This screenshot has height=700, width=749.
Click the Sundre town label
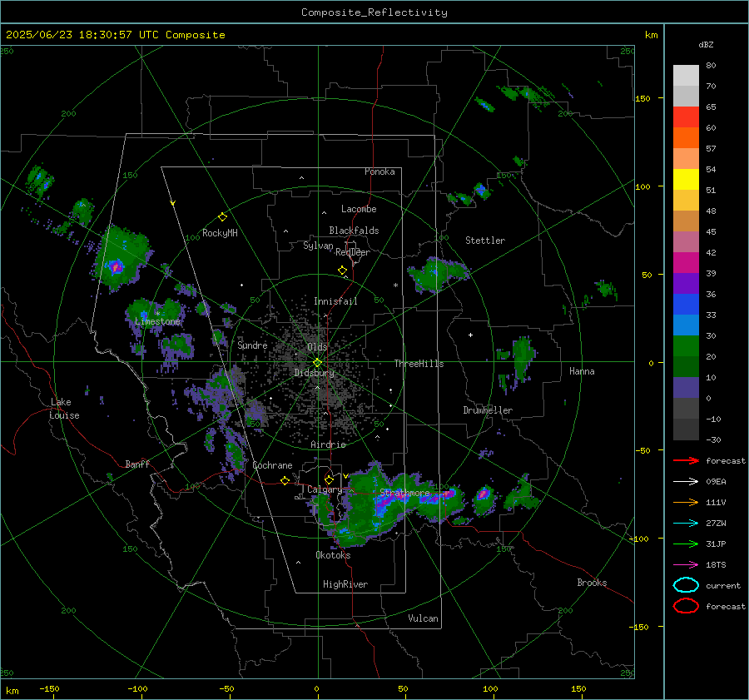[252, 345]
